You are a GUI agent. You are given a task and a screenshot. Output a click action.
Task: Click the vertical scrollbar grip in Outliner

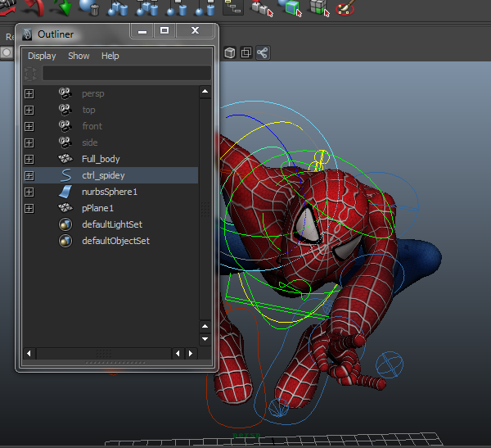pyautogui.click(x=205, y=209)
